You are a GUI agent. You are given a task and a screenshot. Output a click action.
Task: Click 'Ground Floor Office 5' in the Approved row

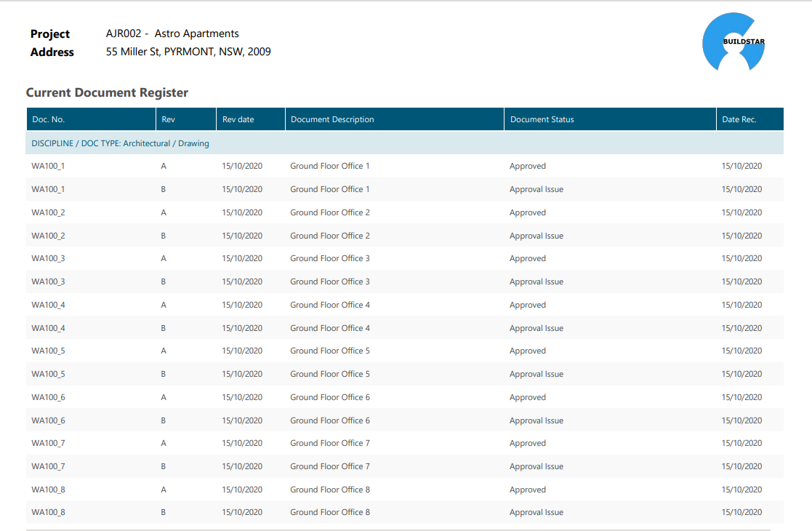pos(330,351)
